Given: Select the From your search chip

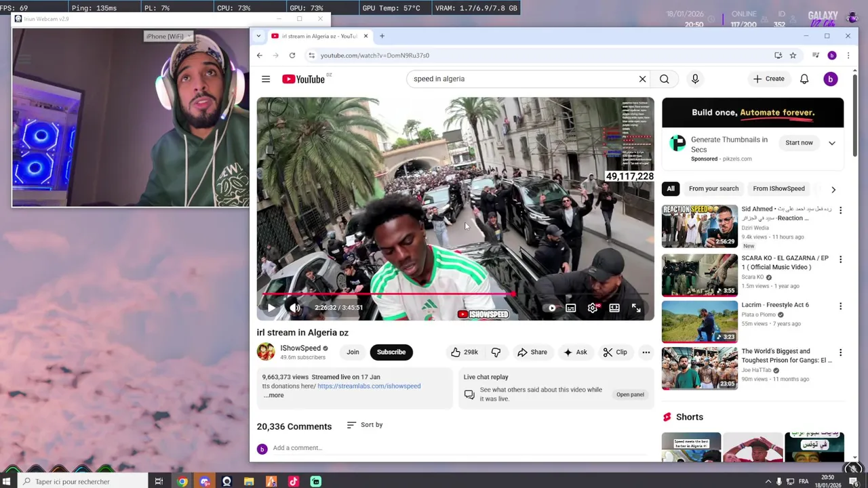Looking at the screenshot, I should click(x=713, y=189).
